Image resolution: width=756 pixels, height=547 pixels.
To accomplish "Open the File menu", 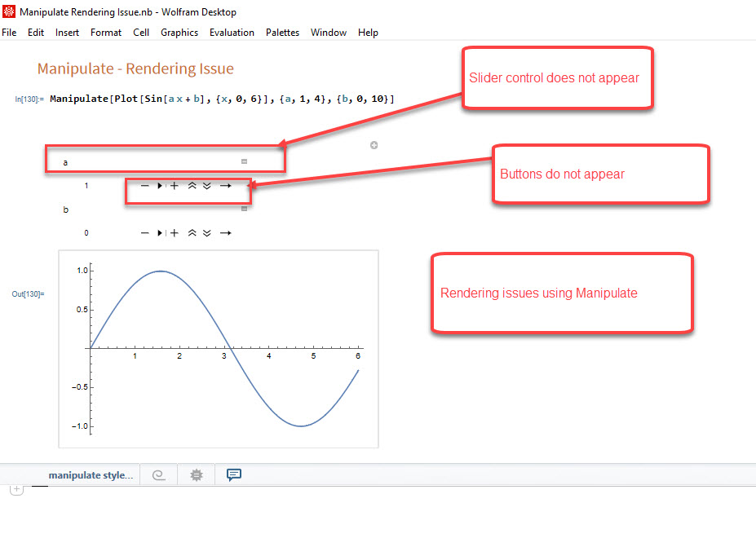I will 9,33.
